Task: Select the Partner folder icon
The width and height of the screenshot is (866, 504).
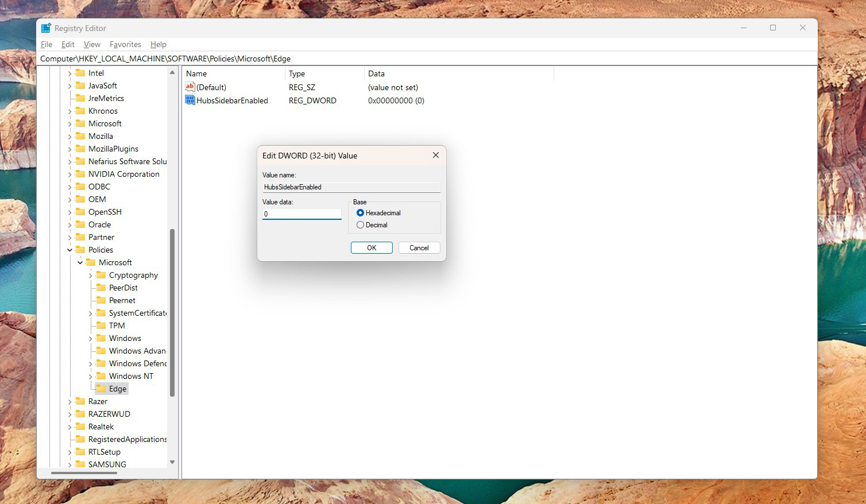Action: pyautogui.click(x=80, y=237)
